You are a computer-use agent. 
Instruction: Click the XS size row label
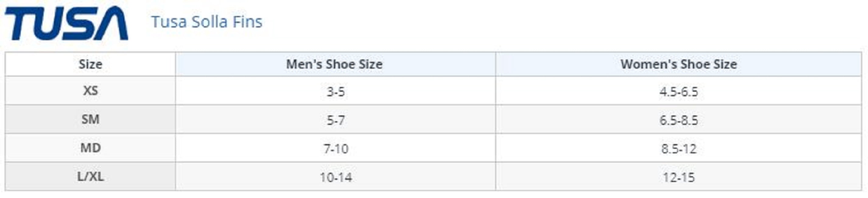[90, 91]
